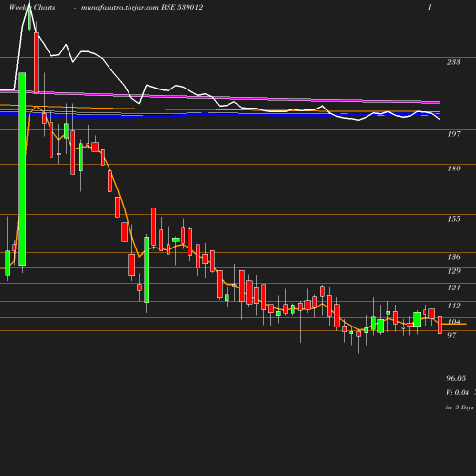Click the 'Weekly Charts' title text
Image resolution: width=476 pixels, height=476 pixels.
pos(32,7)
